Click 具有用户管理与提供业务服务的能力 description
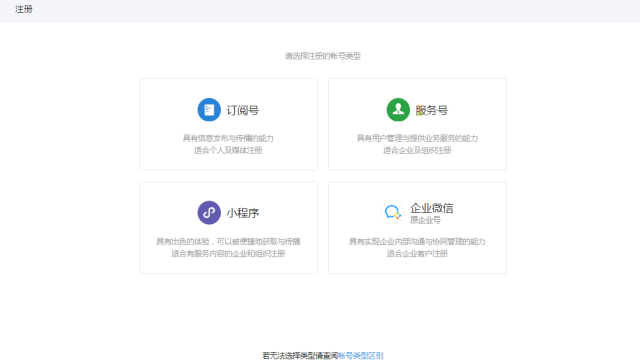 click(417, 138)
